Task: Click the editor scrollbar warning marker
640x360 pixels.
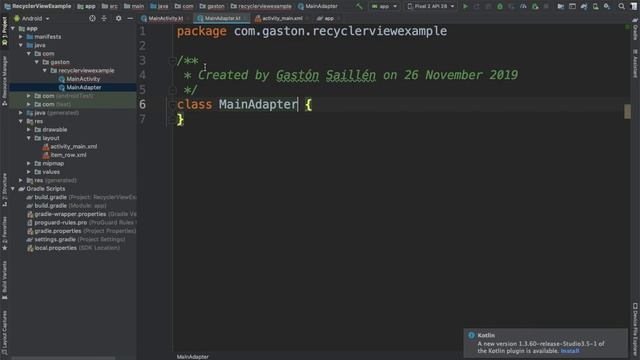Action: (x=627, y=111)
